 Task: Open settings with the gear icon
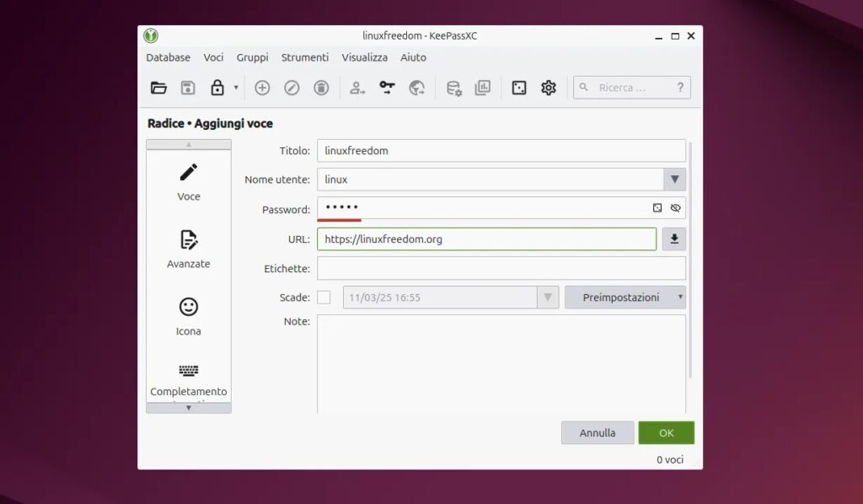(x=549, y=88)
